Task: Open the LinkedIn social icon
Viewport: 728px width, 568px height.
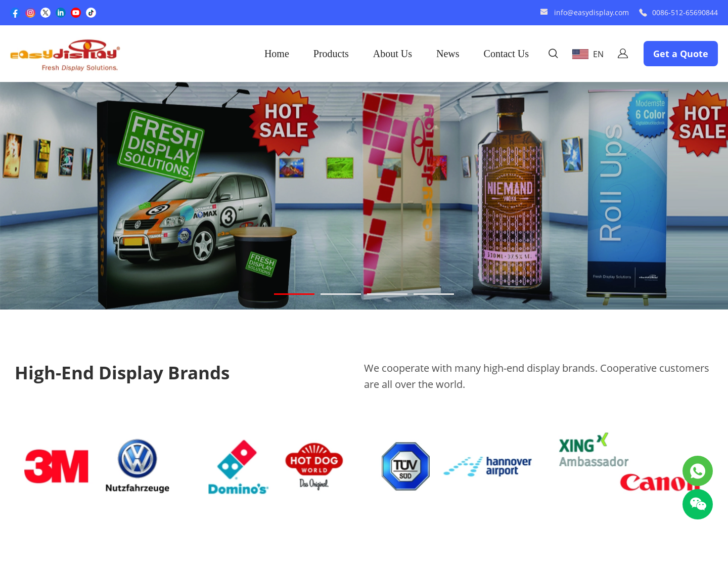Action: (61, 13)
